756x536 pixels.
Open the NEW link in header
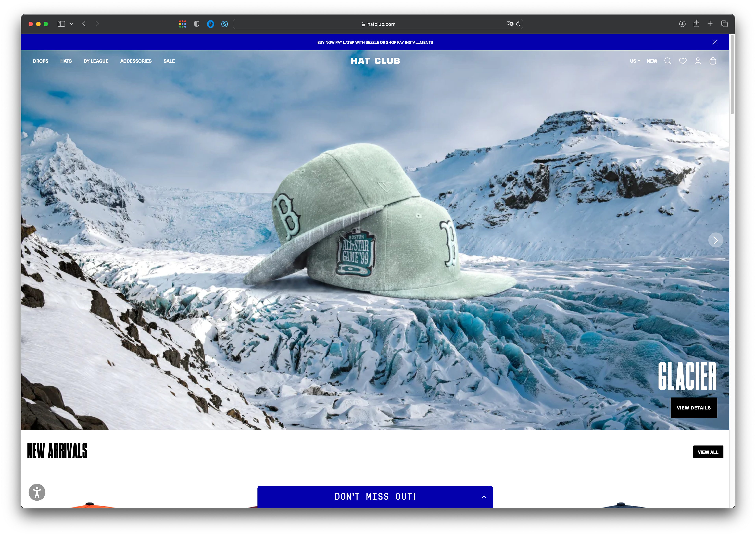pyautogui.click(x=652, y=61)
